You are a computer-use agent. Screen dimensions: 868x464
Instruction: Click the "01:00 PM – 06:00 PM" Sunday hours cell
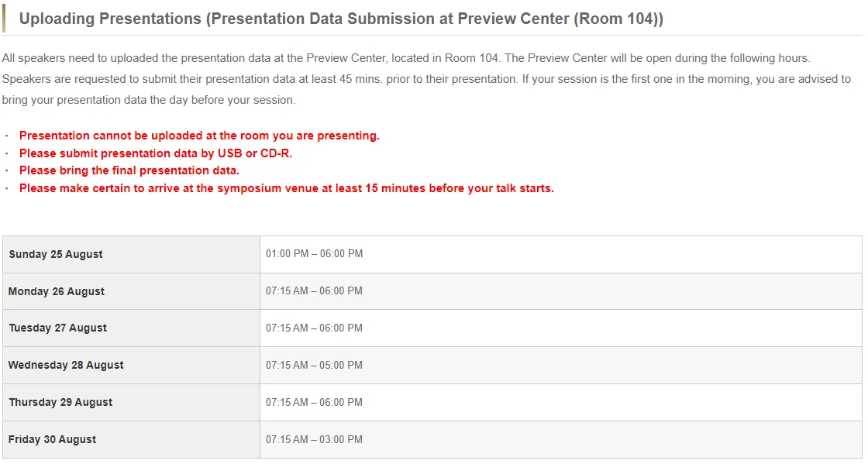point(314,254)
